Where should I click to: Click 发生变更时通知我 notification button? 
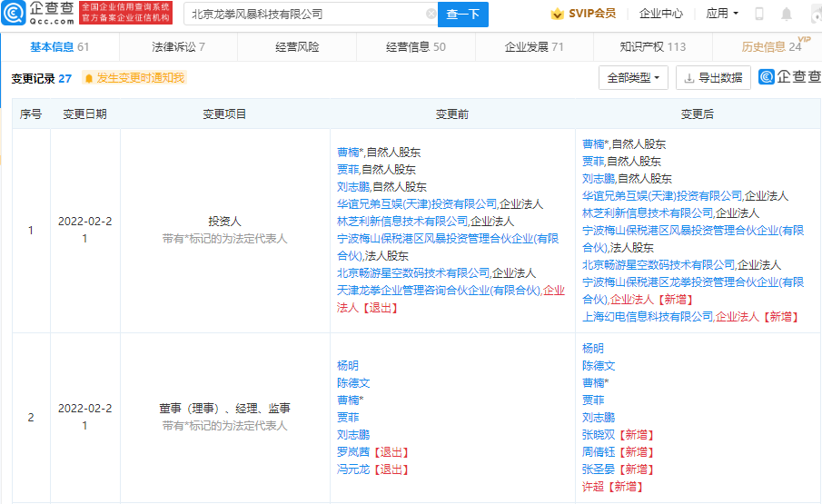click(x=134, y=79)
